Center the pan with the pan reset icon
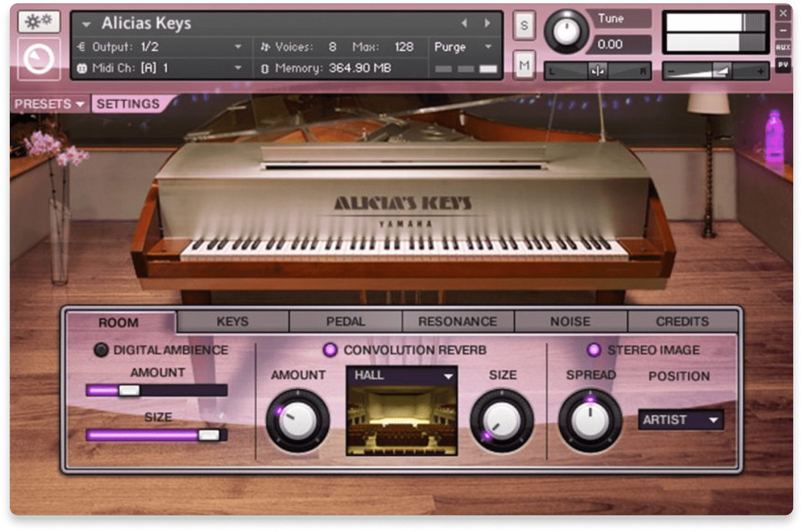This screenshot has width=803, height=532. click(x=597, y=70)
